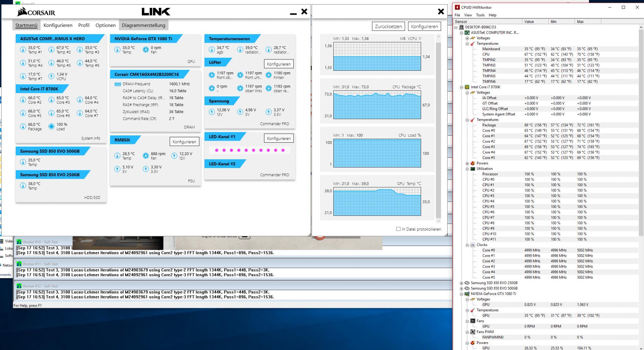The width and height of the screenshot is (644, 350).
Task: Click Konfigurieren button for LED-Kanal #1
Action: (279, 138)
